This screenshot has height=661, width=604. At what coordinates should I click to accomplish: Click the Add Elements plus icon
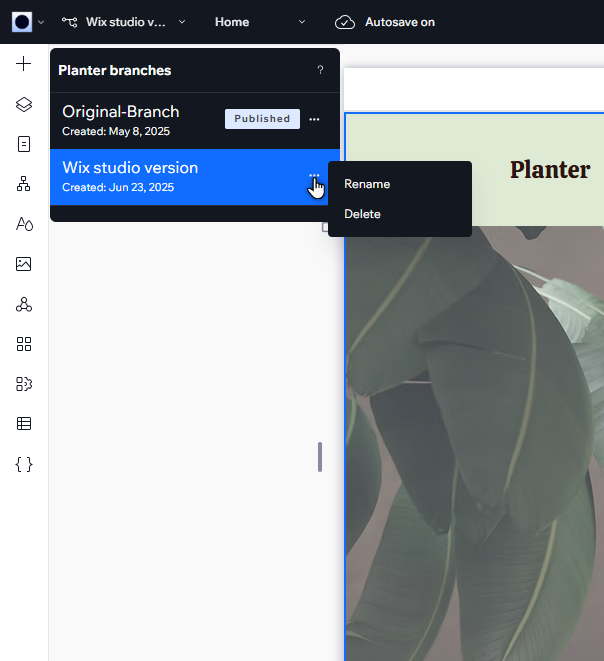tap(24, 64)
